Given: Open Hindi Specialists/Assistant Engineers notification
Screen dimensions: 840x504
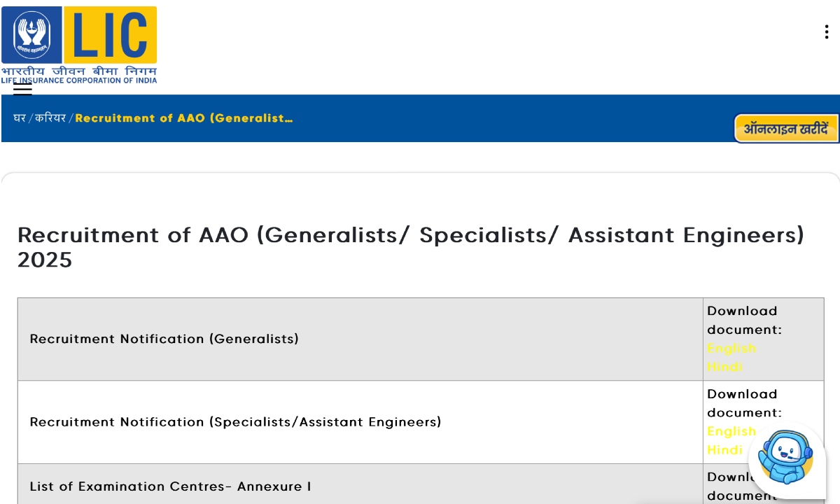Looking at the screenshot, I should 724,450.
